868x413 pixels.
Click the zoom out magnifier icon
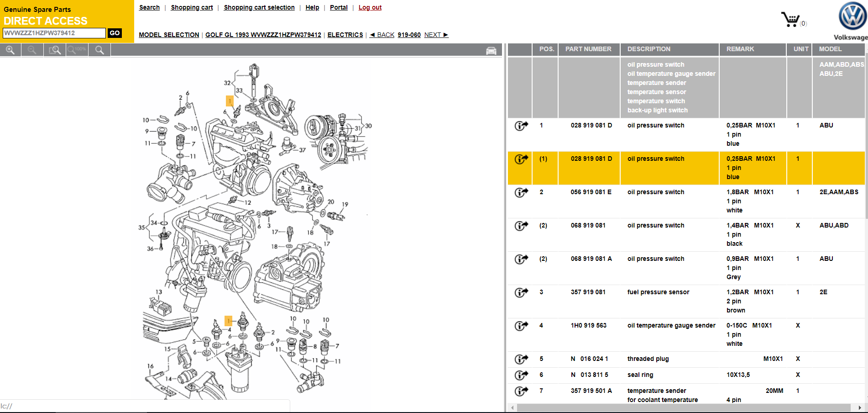click(x=32, y=50)
